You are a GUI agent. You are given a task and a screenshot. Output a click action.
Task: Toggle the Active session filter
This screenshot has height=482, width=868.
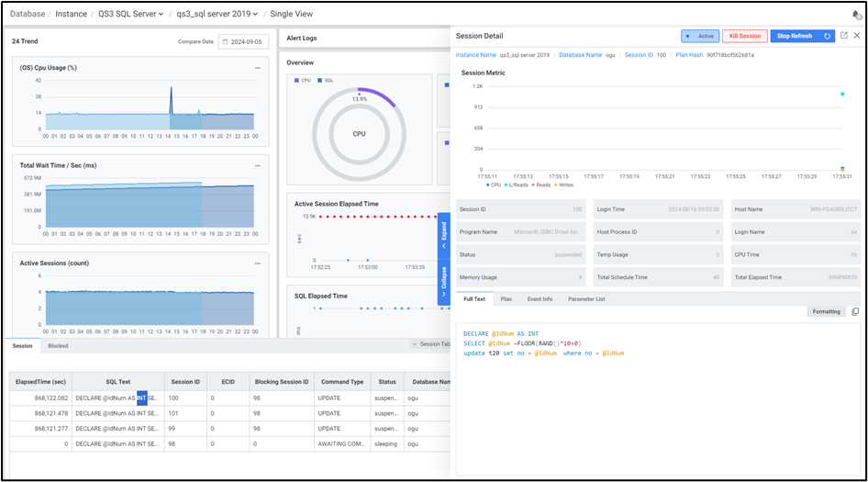coord(700,36)
